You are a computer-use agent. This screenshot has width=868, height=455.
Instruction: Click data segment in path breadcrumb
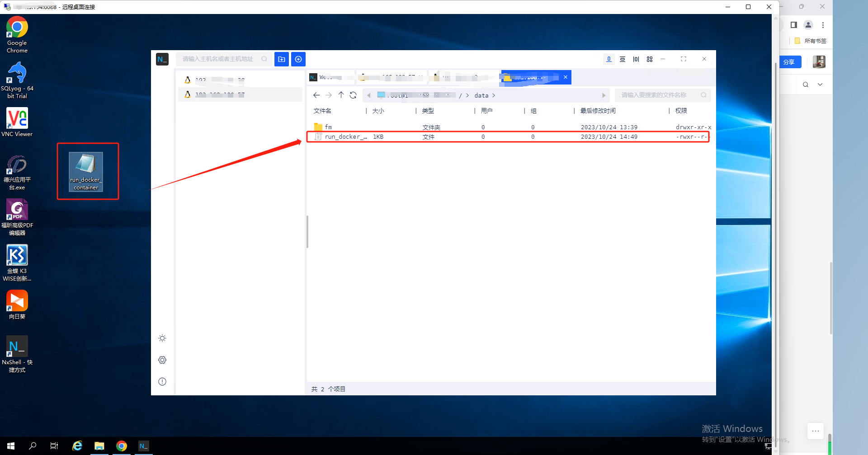pos(481,95)
